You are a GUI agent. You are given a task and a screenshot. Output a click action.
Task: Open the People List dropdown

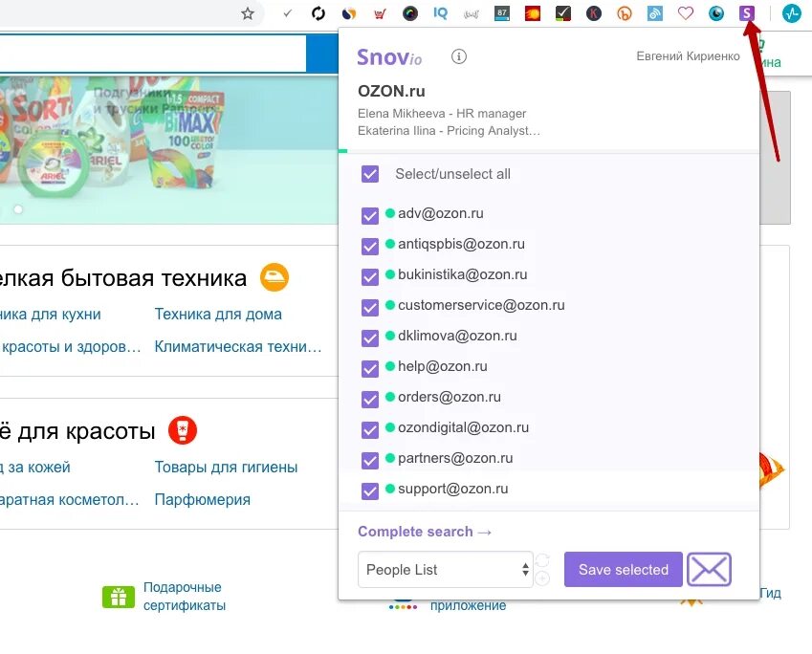pos(446,570)
